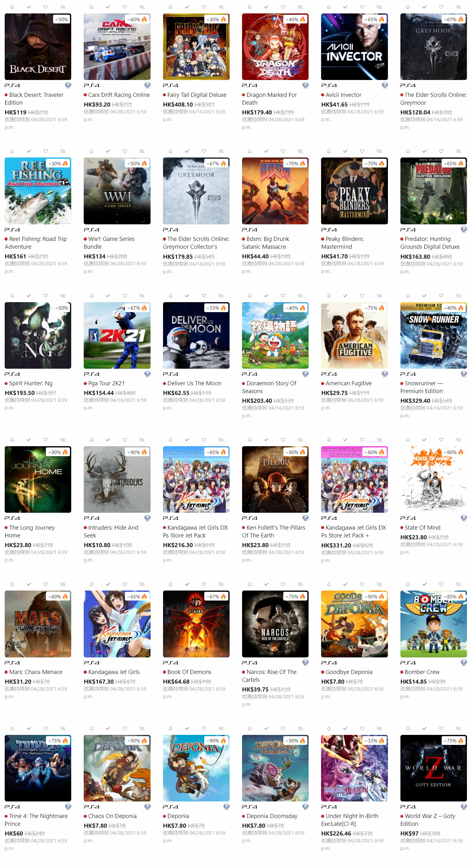471x868 pixels.
Task: Click the heart icon above Narcos: Rise Of The Cartels
Action: 283,584
